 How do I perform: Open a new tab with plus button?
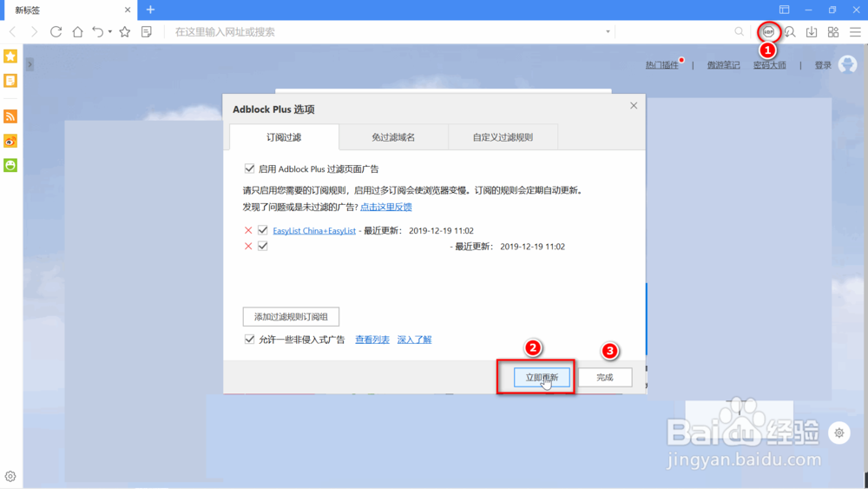(x=150, y=10)
